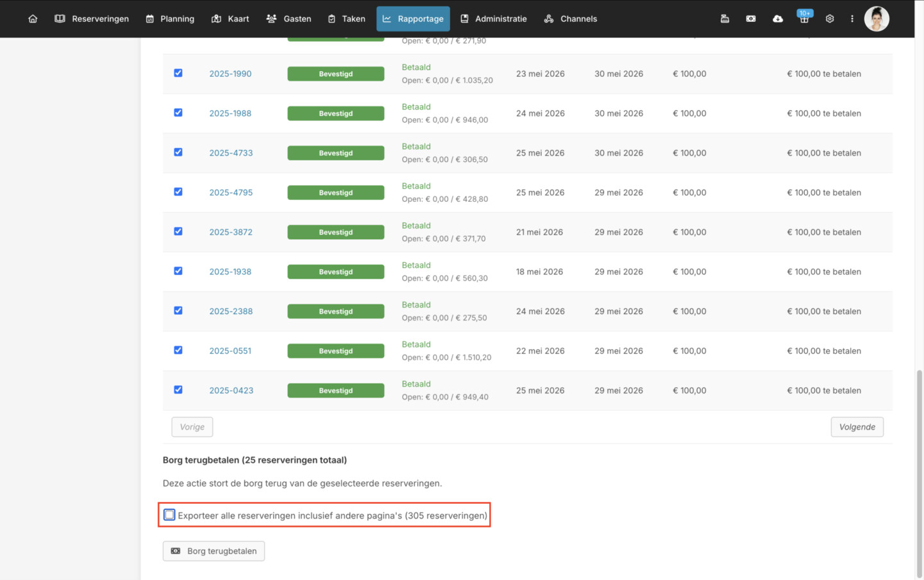Open the Reserveringen menu
The image size is (924, 580).
[92, 19]
